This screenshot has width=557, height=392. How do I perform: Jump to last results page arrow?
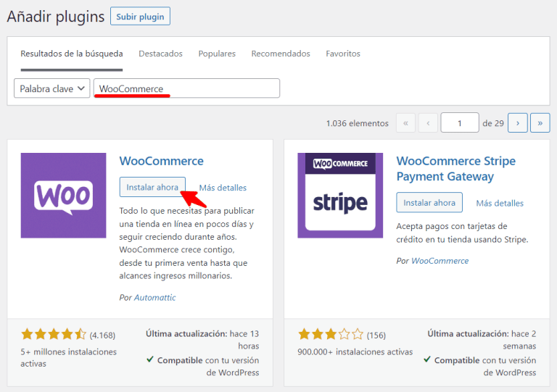[x=540, y=123]
